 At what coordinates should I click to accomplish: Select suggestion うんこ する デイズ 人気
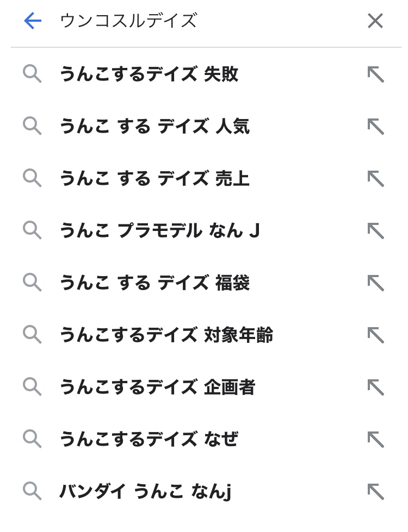click(154, 126)
